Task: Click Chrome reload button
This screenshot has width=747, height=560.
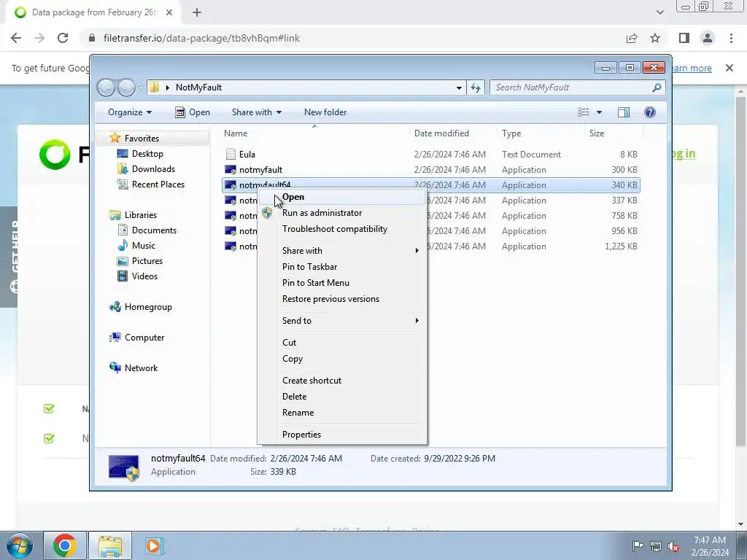Action: click(63, 38)
